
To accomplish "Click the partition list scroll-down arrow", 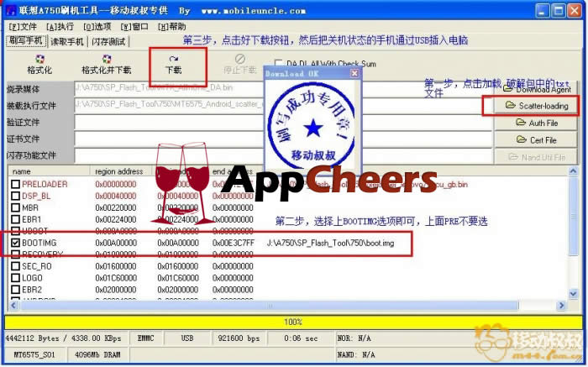I will click(573, 294).
